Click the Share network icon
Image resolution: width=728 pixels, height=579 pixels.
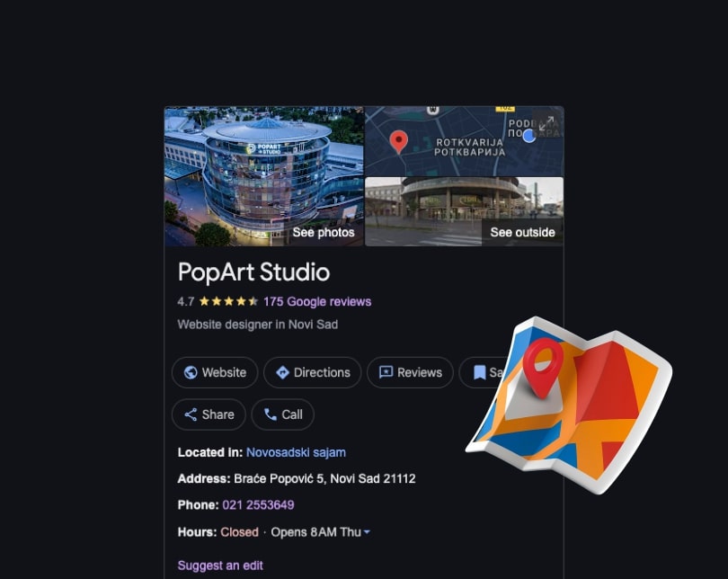pyautogui.click(x=191, y=414)
